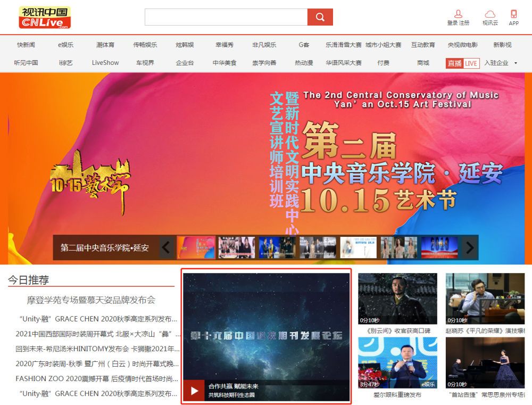Screen dimensions: 532x405
Task: Open the 直播 LIVE button
Action: tap(462, 63)
